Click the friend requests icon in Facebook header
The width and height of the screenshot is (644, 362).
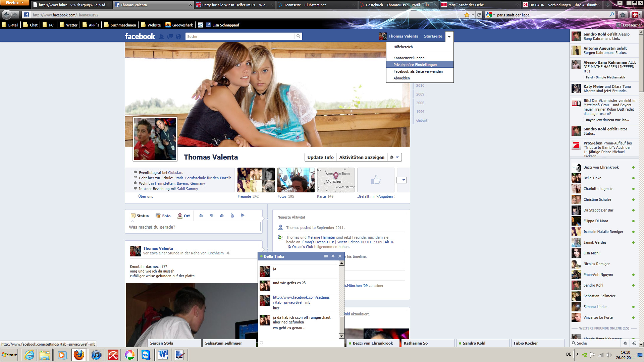point(162,37)
